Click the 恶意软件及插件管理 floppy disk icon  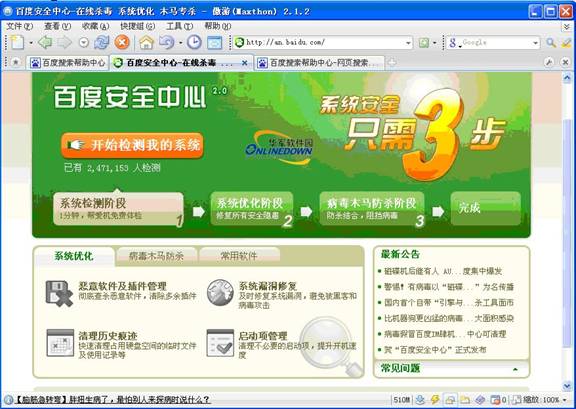point(59,293)
